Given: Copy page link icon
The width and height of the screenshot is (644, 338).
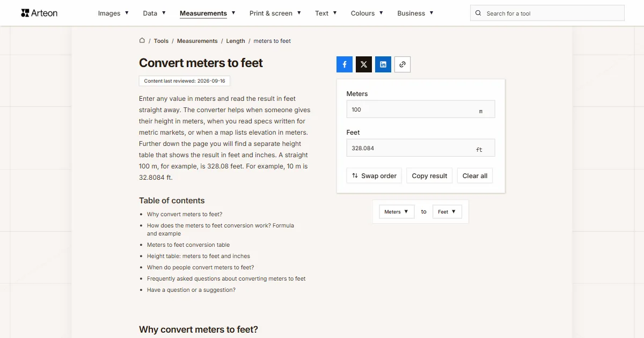Looking at the screenshot, I should (402, 64).
